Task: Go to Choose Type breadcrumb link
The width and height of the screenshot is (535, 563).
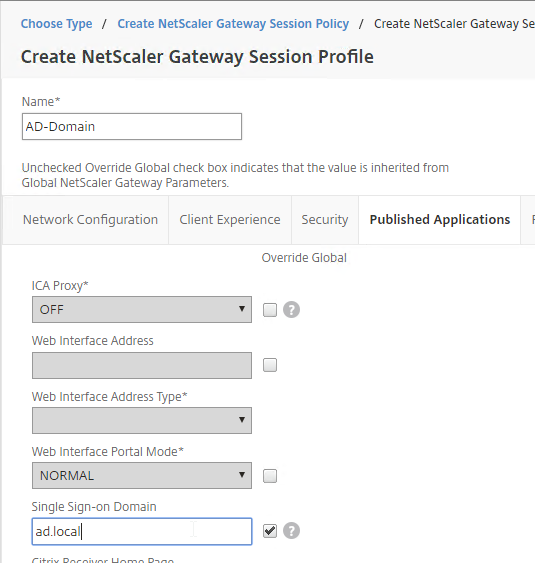Action: click(56, 24)
